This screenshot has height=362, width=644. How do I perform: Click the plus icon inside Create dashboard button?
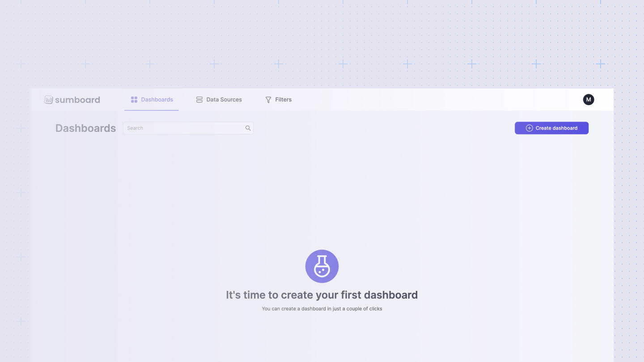point(529,128)
